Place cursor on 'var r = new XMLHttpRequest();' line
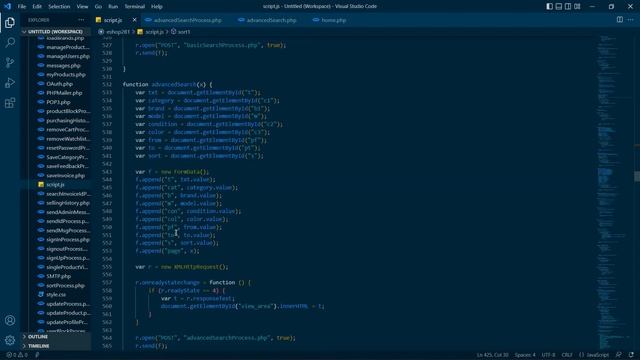The image size is (640, 360). coord(182,267)
